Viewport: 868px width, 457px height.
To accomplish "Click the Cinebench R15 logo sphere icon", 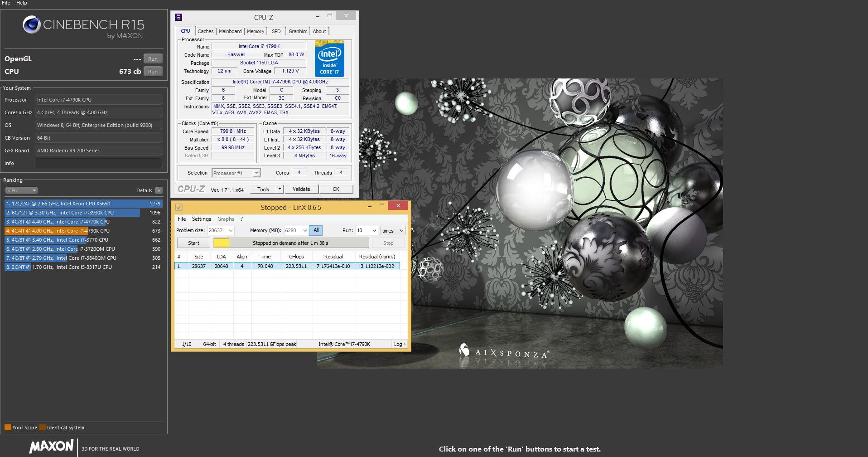I will 32,24.
